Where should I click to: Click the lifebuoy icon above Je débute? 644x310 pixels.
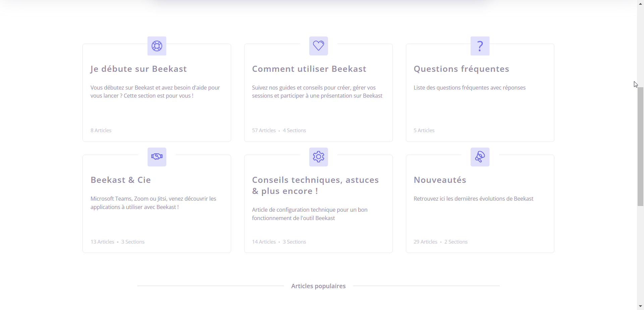157,46
